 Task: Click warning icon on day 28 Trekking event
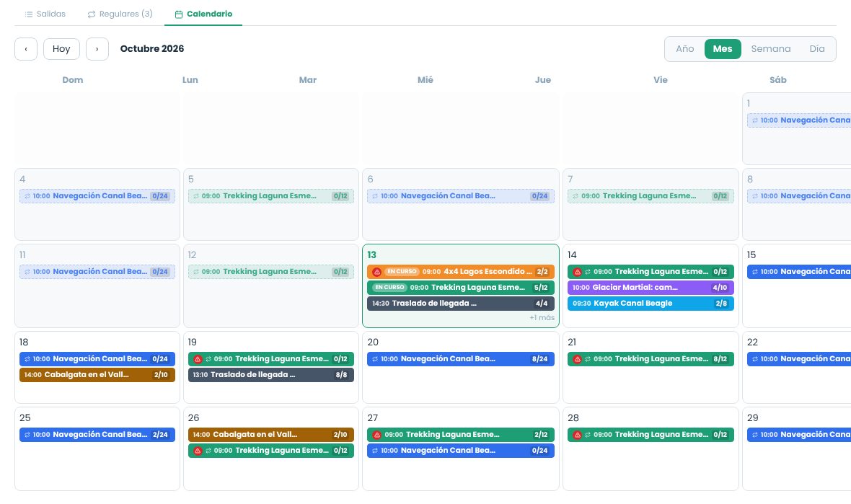(x=578, y=435)
